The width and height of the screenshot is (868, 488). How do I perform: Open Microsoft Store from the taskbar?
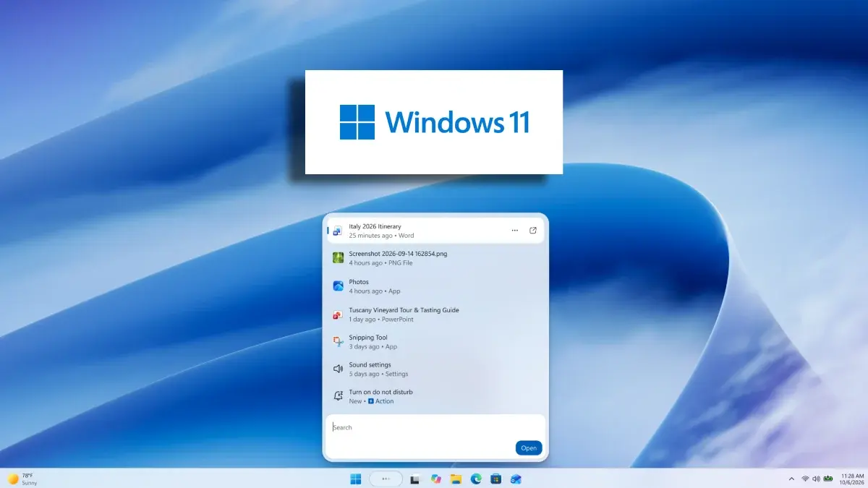(496, 479)
